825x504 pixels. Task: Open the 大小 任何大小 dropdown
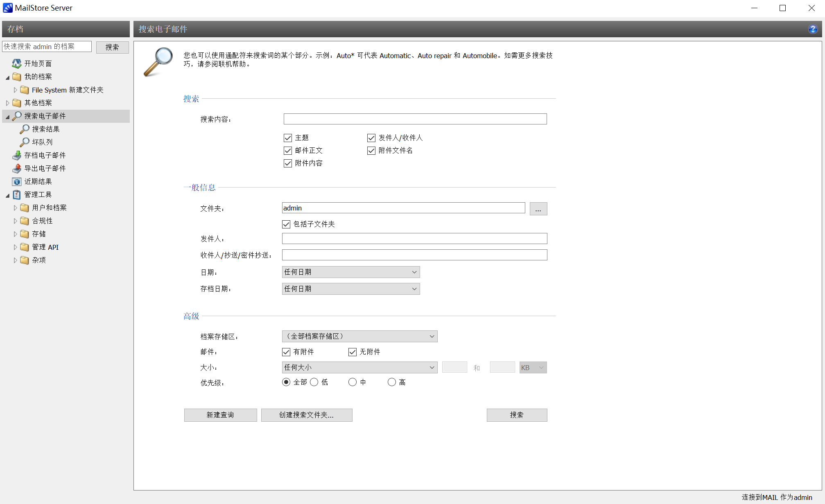(x=359, y=368)
